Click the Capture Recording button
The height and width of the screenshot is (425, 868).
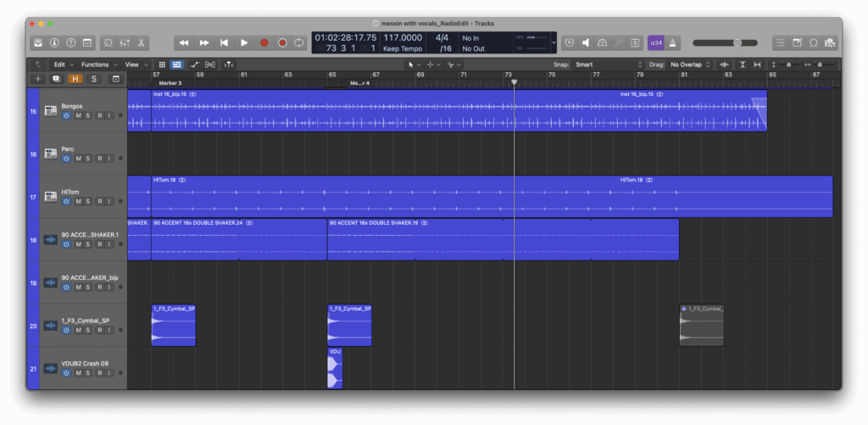point(282,42)
